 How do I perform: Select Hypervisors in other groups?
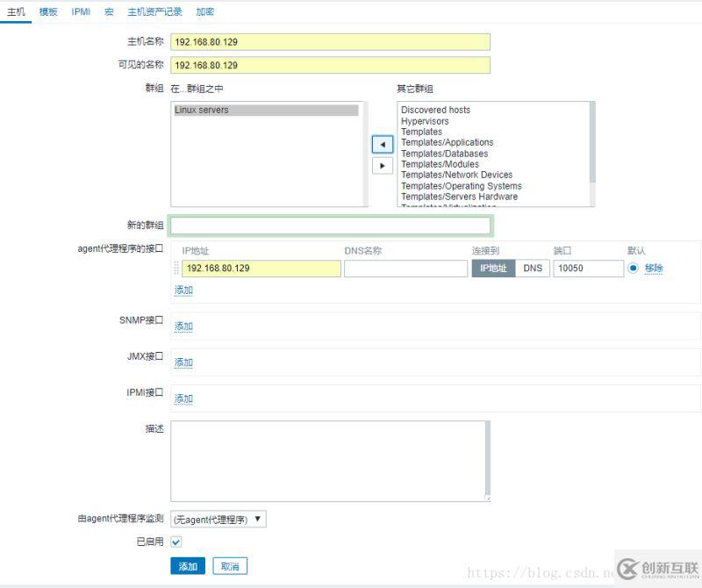pyautogui.click(x=425, y=121)
